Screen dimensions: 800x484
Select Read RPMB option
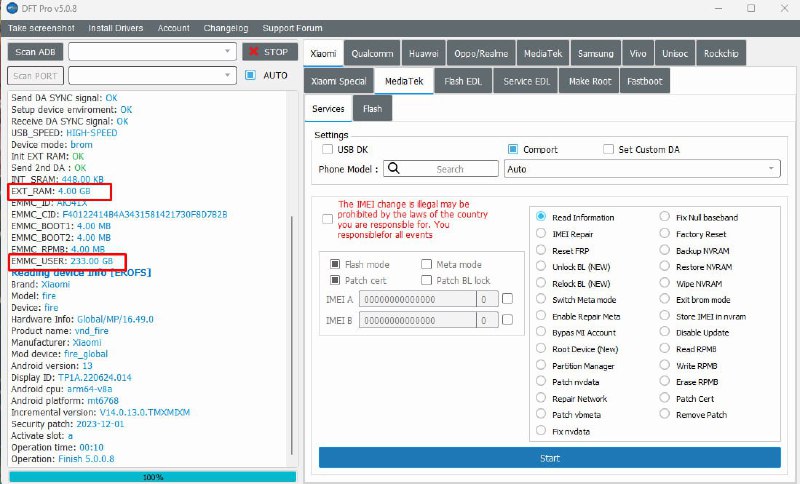pyautogui.click(x=664, y=348)
